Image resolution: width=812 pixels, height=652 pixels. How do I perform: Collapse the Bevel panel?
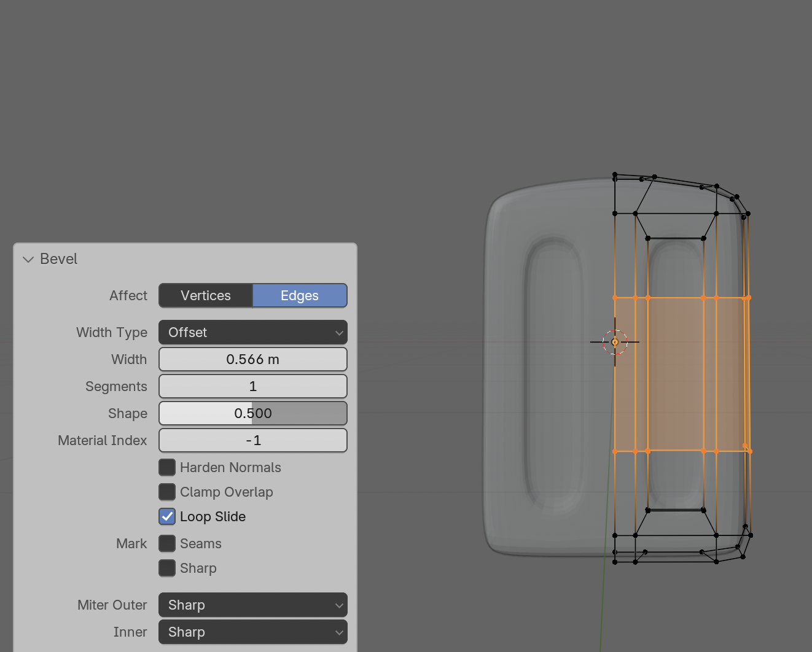coord(28,259)
